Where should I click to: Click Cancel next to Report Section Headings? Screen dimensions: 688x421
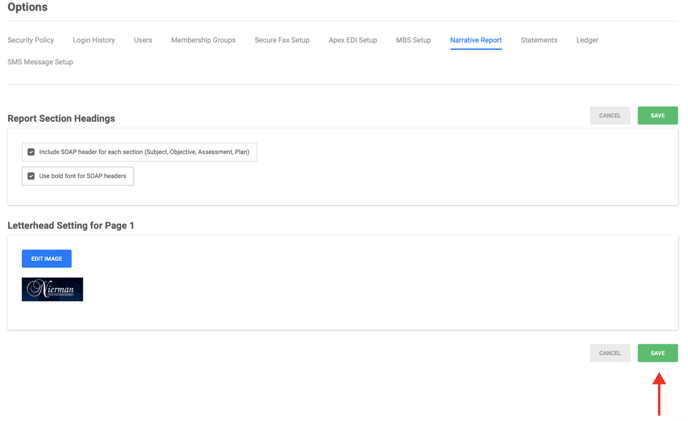[610, 115]
